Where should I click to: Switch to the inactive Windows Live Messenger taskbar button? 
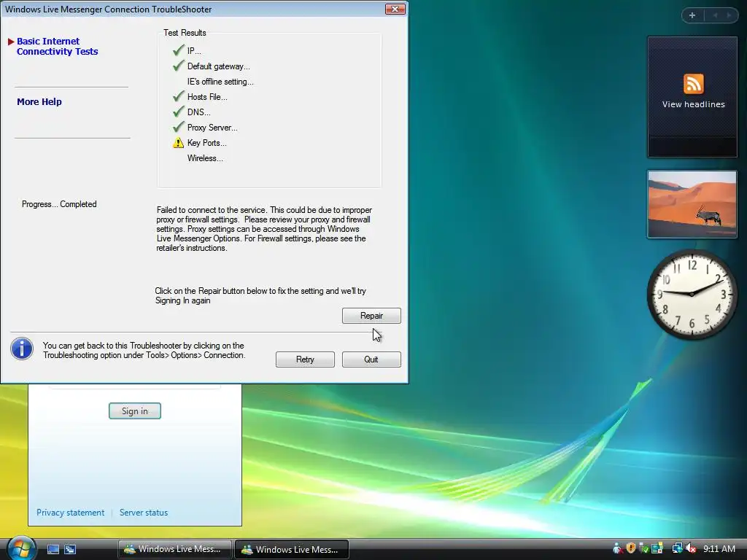click(x=174, y=549)
